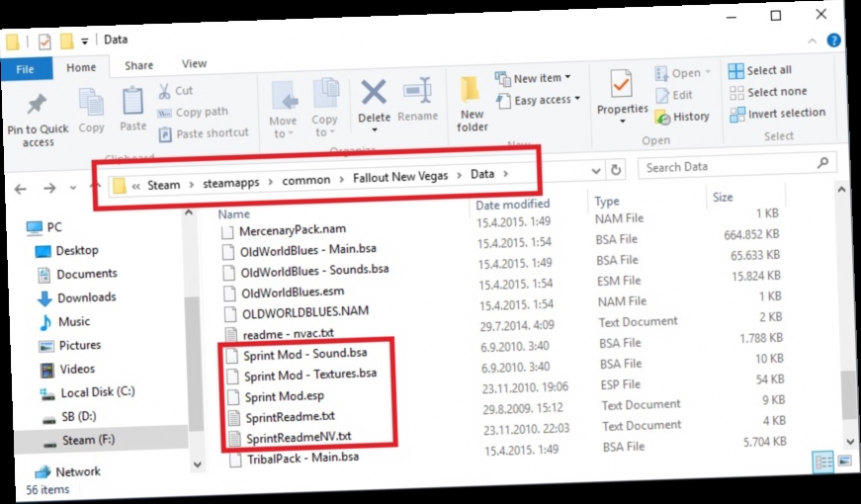Image resolution: width=861 pixels, height=504 pixels.
Task: Click navigation pane scrollbar down arrow
Action: [197, 464]
